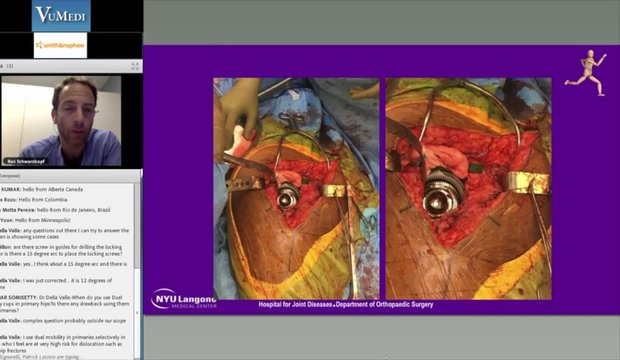
Task: Expand the webcam panel to full screen
Action: coord(135,66)
